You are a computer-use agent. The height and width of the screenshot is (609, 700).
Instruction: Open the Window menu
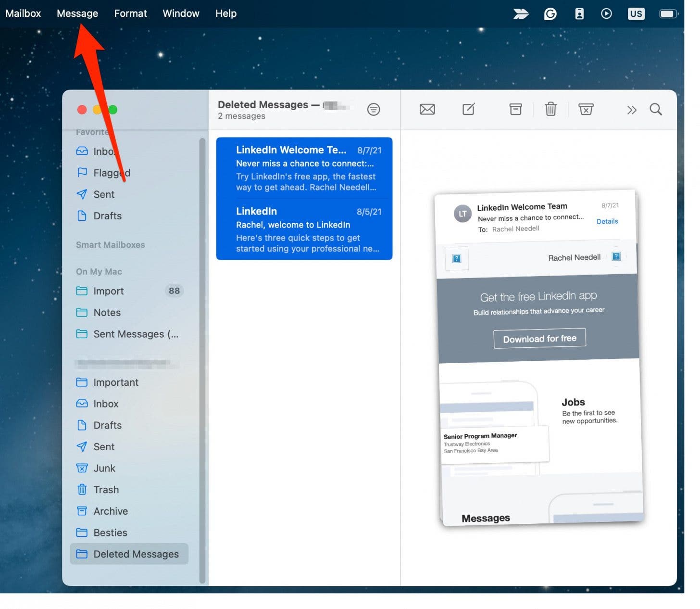(181, 13)
